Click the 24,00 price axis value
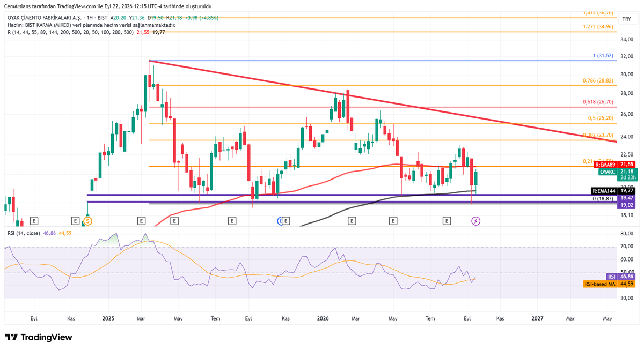Image resolution: width=644 pixels, height=350 pixels. click(627, 136)
